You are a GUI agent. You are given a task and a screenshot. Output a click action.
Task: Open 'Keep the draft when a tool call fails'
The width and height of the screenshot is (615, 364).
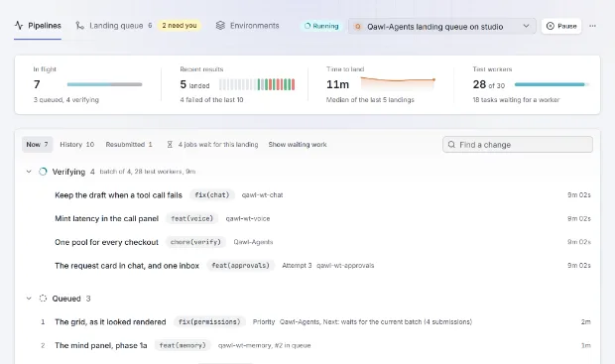tap(118, 195)
